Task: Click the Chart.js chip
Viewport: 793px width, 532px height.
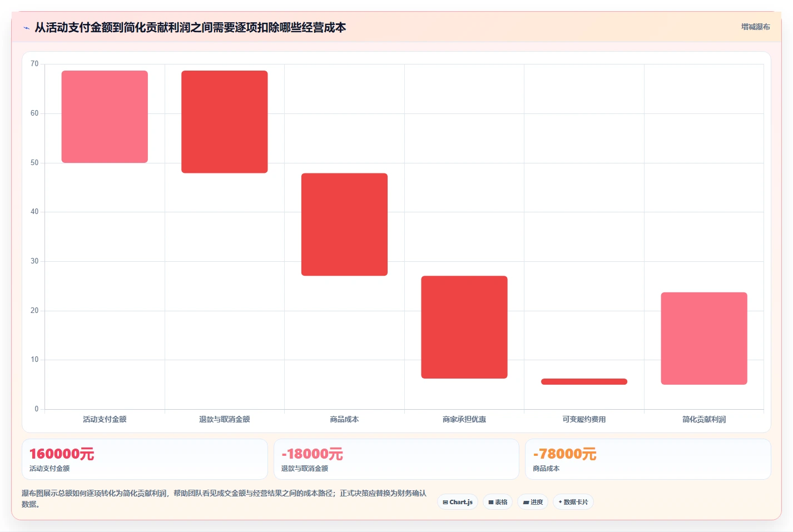Action: [x=458, y=502]
